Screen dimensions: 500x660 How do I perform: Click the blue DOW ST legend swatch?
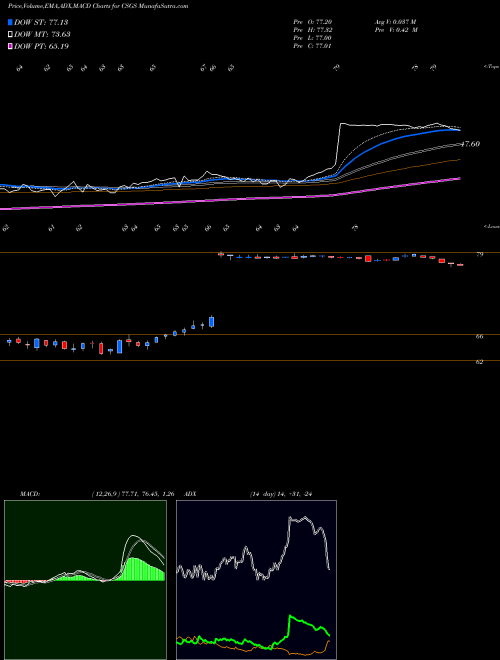[x=11, y=22]
